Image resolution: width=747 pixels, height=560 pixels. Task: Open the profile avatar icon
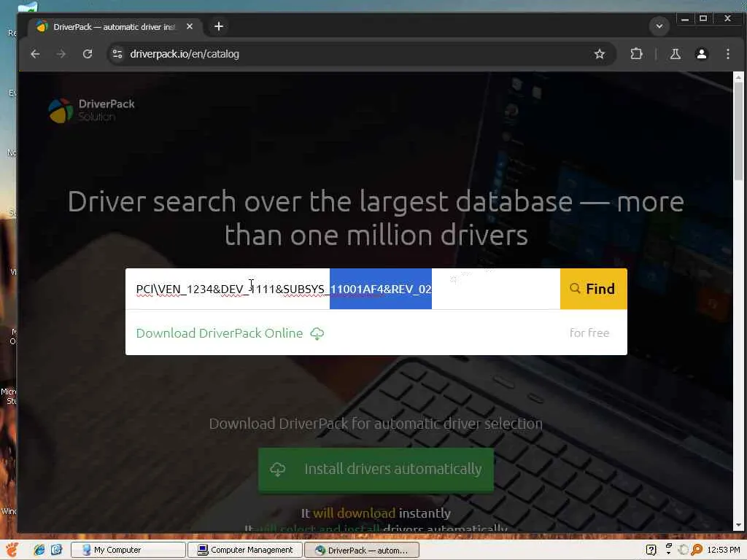tap(701, 54)
